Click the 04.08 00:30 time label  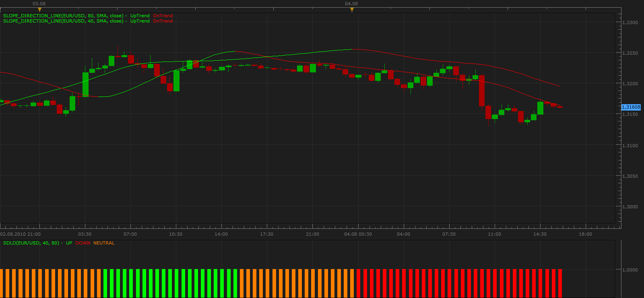point(358,234)
